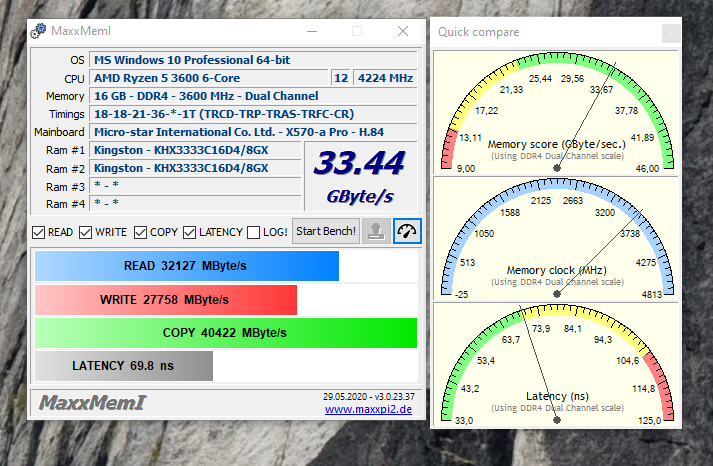713x466 pixels.
Task: Open the www.maxxpi2.de link
Action: (x=368, y=409)
